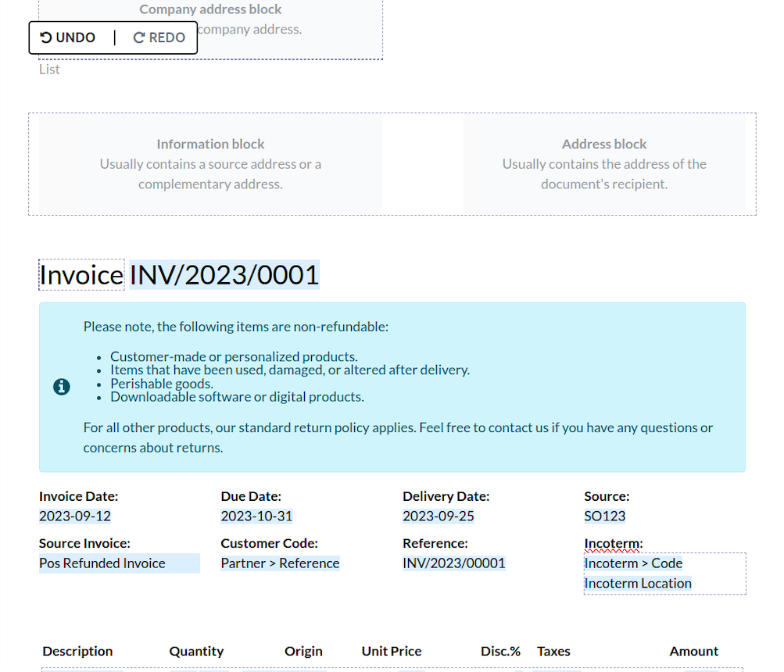Select the Partner > Reference field
Image resolution: width=784 pixels, height=672 pixels.
pyautogui.click(x=280, y=563)
